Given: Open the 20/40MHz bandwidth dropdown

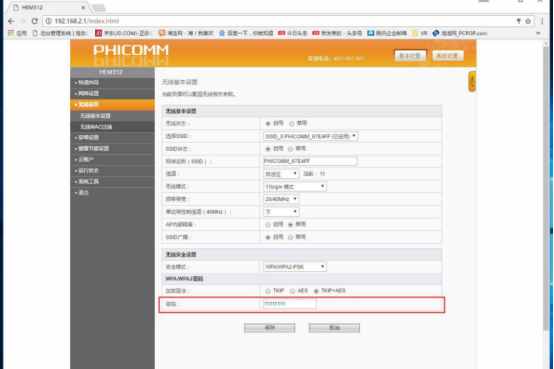Looking at the screenshot, I should pos(281,199).
